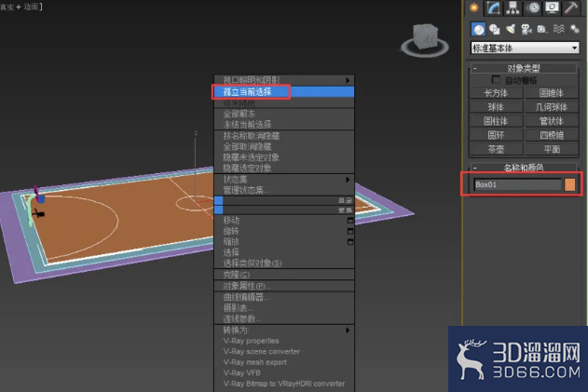
Task: Open V-Ray Bitmap to VRayHDRI converter
Action: 284,384
